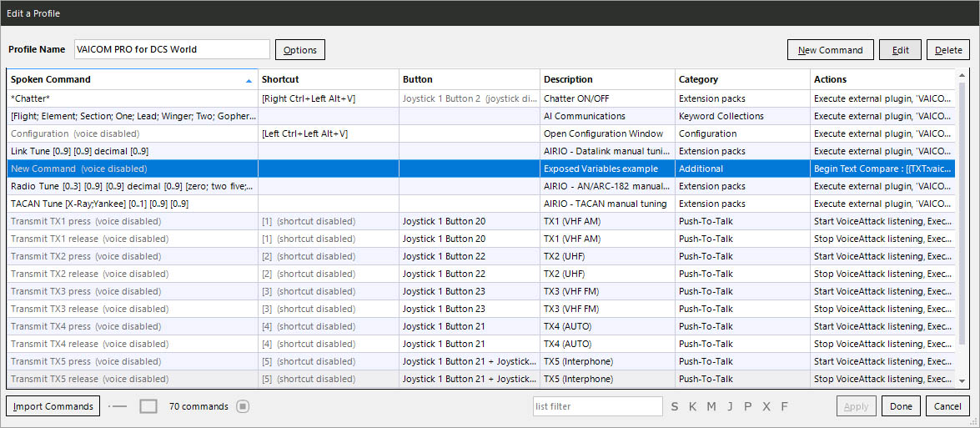This screenshot has height=428, width=980.
Task: Select Transmit TX3 press row
Action: (x=480, y=291)
